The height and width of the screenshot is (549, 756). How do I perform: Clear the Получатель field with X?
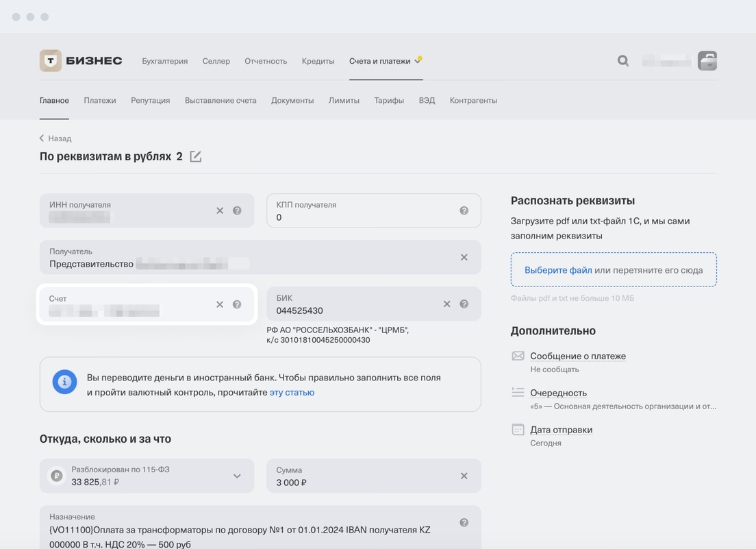coord(464,257)
